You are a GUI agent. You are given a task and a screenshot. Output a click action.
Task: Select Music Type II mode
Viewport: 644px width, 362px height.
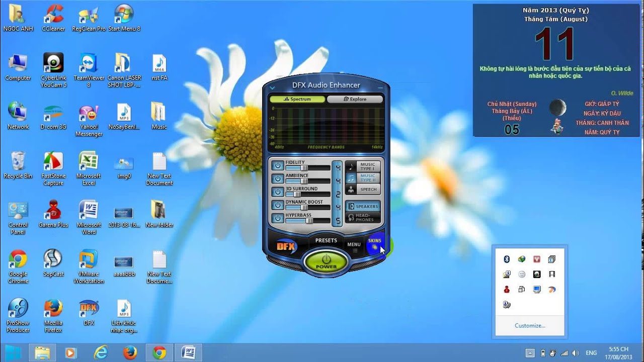pos(363,178)
